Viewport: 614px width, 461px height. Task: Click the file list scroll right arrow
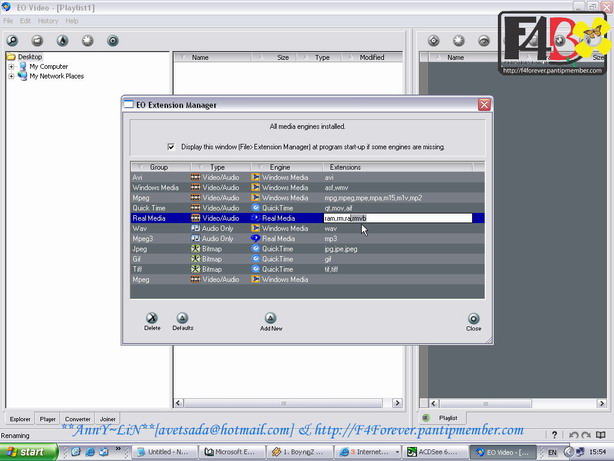tap(397, 403)
